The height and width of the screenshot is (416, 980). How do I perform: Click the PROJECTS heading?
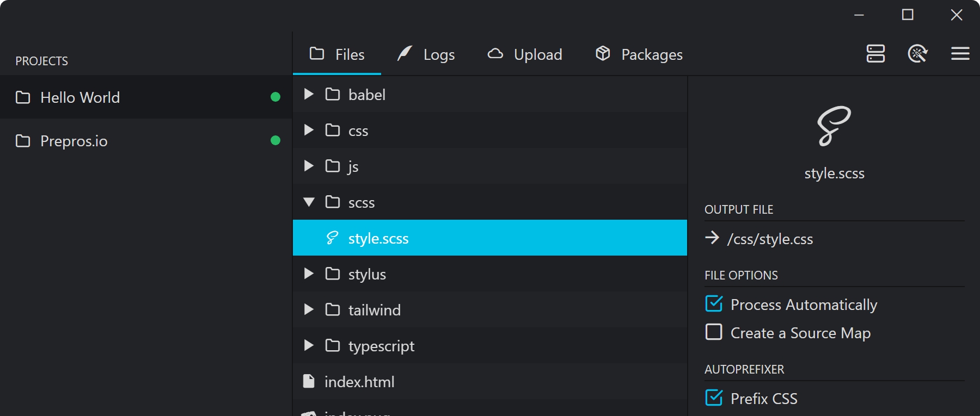tap(42, 61)
